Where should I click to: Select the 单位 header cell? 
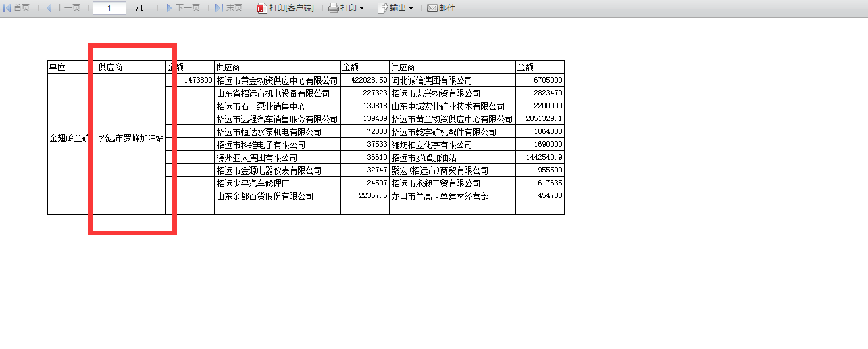[x=72, y=67]
